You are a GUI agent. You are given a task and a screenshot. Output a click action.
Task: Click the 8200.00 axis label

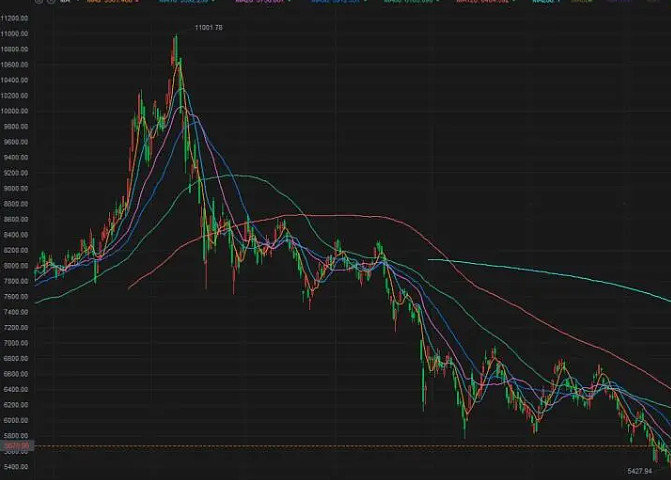point(16,250)
